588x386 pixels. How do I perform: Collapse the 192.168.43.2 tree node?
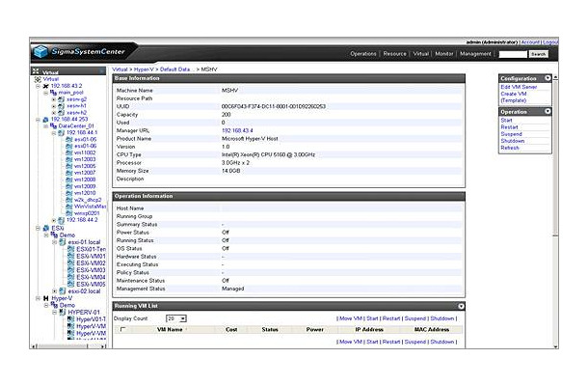38,86
